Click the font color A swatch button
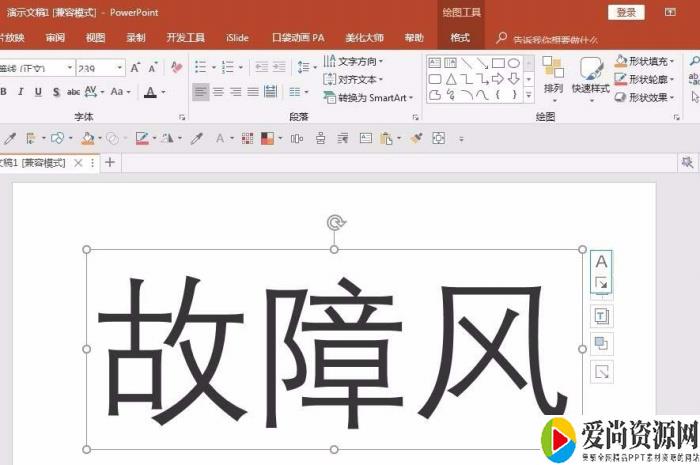 (150, 92)
